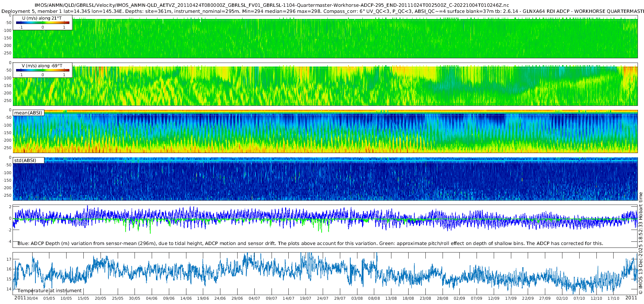
Task: Click the V velocity colorbar legend
Action: coord(43,70)
